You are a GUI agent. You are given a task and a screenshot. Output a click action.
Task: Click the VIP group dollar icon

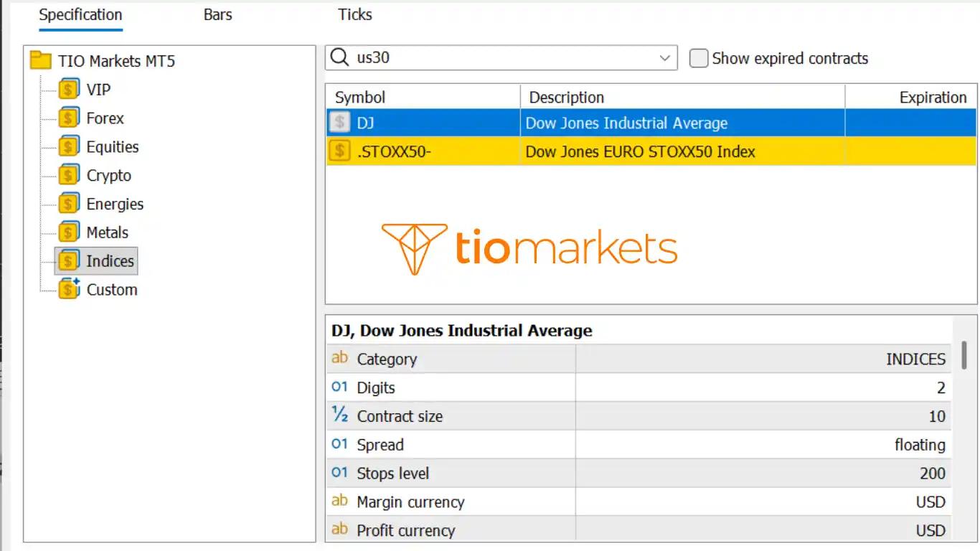(69, 90)
